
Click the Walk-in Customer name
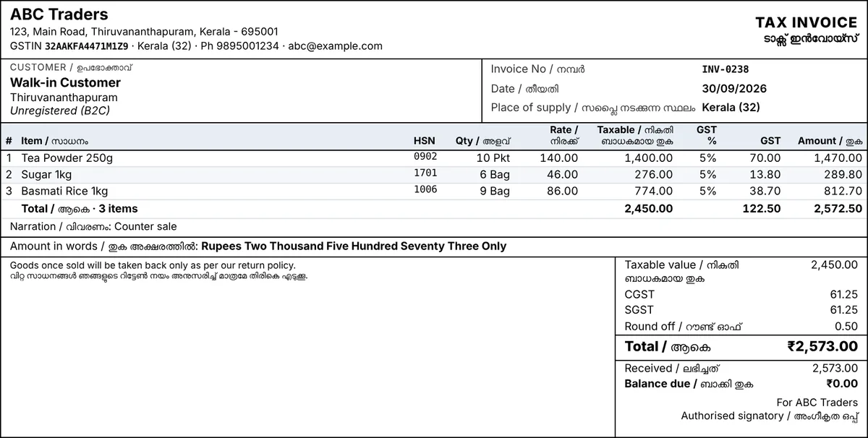[x=65, y=82]
